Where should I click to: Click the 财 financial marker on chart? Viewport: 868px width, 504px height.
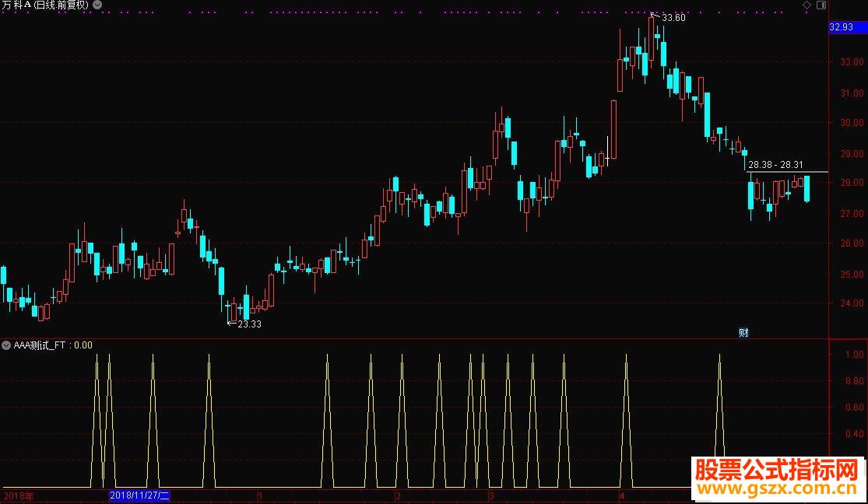coord(743,332)
